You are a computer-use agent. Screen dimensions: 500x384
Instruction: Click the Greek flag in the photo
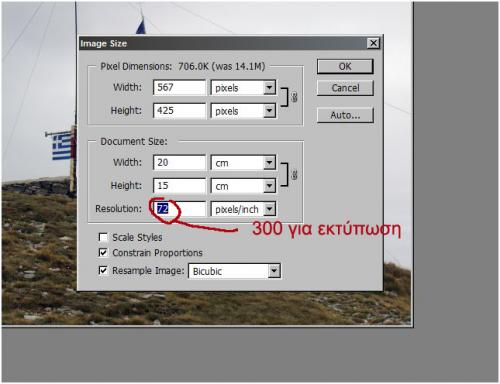coord(62,146)
